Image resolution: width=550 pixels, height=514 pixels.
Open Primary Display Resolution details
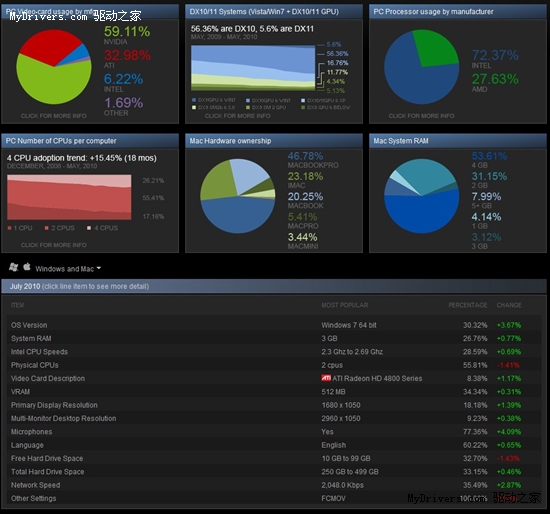274,405
